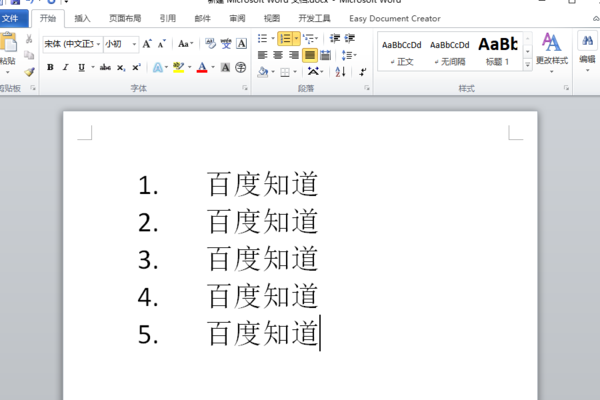Switch to the 引用 tab
Screen dimensions: 600x400
point(168,18)
